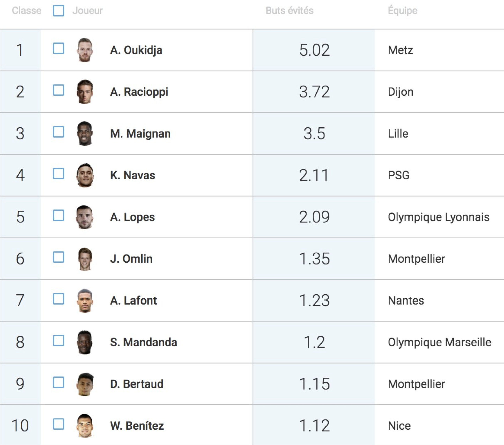
Task: Enable the checkbox for W. Benítez
Action: (58, 424)
